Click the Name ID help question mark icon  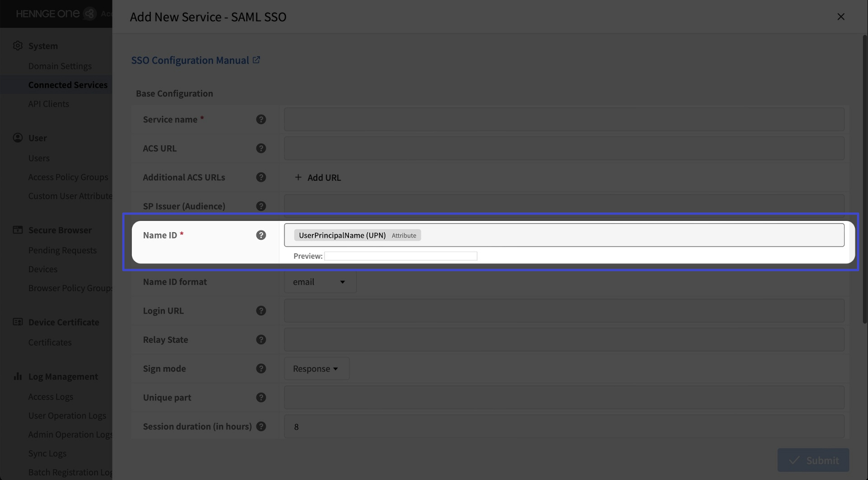click(x=261, y=235)
